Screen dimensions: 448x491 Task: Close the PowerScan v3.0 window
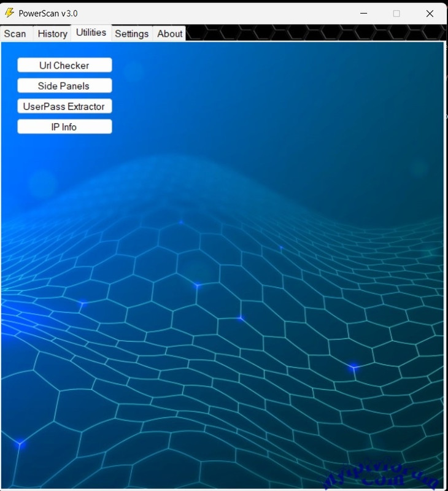click(x=430, y=14)
